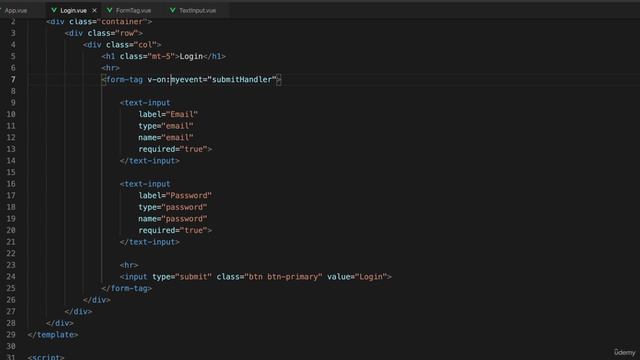Image resolution: width=640 pixels, height=360 pixels.
Task: Switch to the App.vue tab
Action: tap(16, 10)
